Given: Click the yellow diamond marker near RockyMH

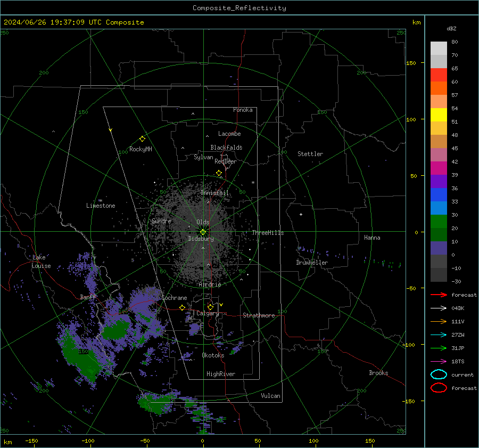Looking at the screenshot, I should (142, 139).
